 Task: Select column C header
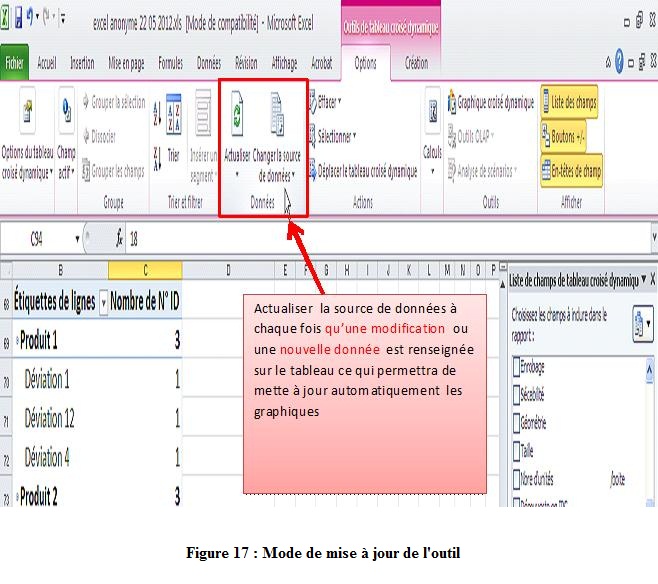click(x=145, y=270)
